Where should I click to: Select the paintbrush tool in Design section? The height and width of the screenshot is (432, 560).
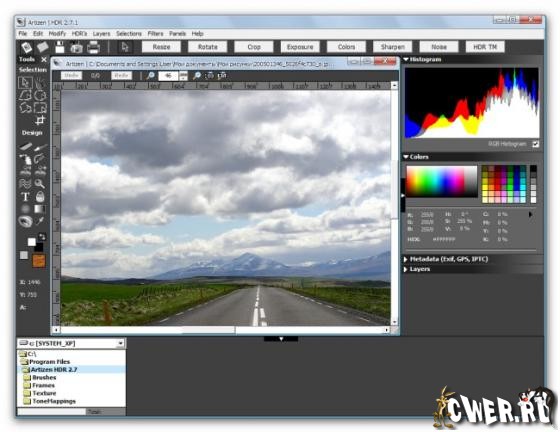(40, 147)
